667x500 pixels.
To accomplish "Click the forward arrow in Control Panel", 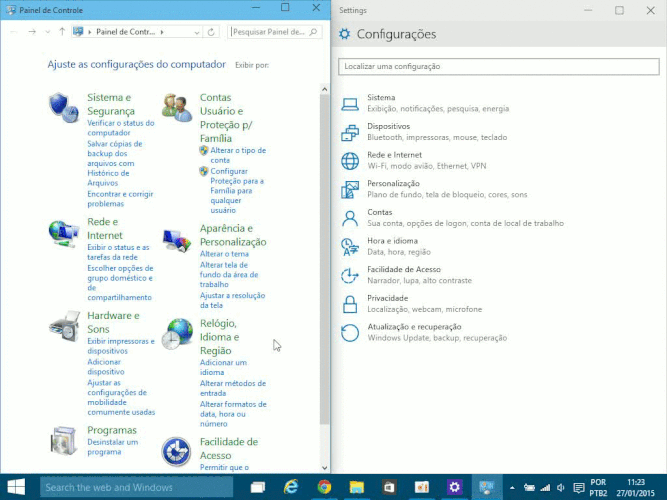I will tap(32, 31).
